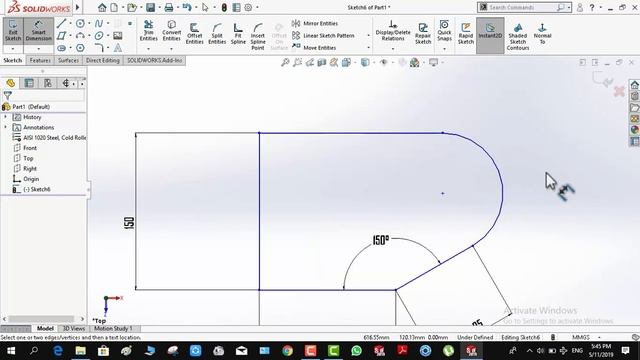This screenshot has width=640, height=360.
Task: Click the Quick Snaps icon
Action: tap(444, 31)
